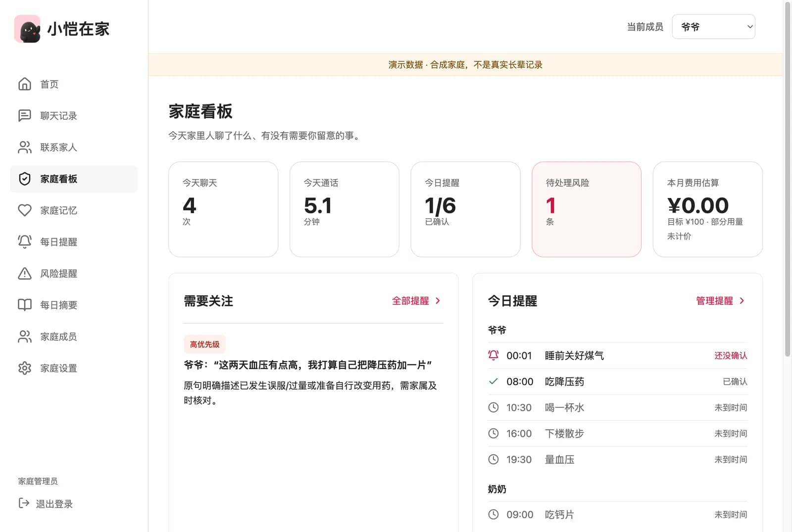Image resolution: width=792 pixels, height=532 pixels.
Task: Click the people icon beside 家庭成员
Action: 25,337
